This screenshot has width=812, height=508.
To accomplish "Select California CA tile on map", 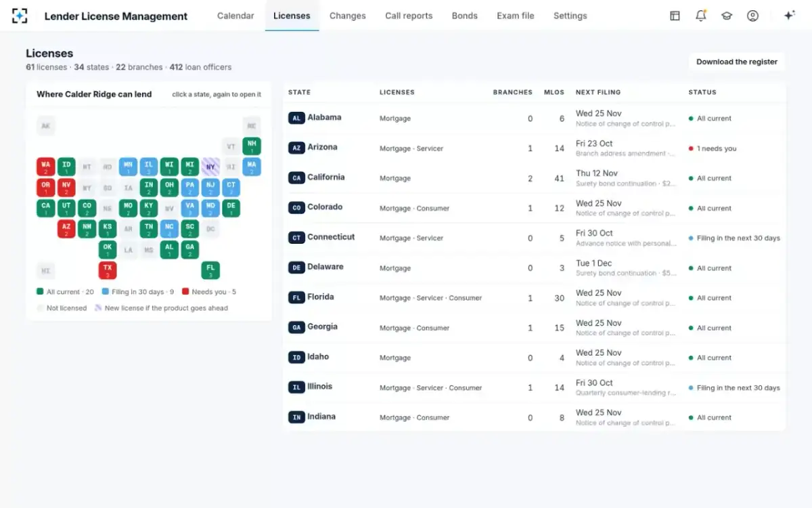I will click(45, 208).
